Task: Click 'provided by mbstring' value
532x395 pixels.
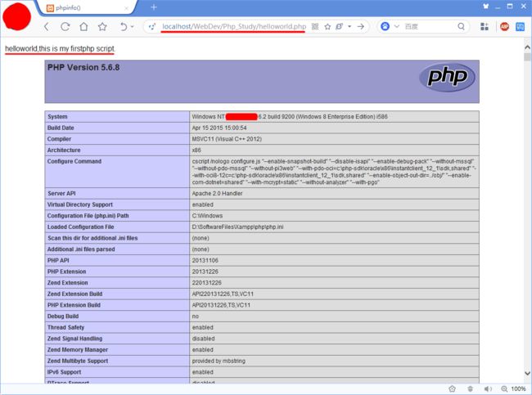Action: point(219,361)
